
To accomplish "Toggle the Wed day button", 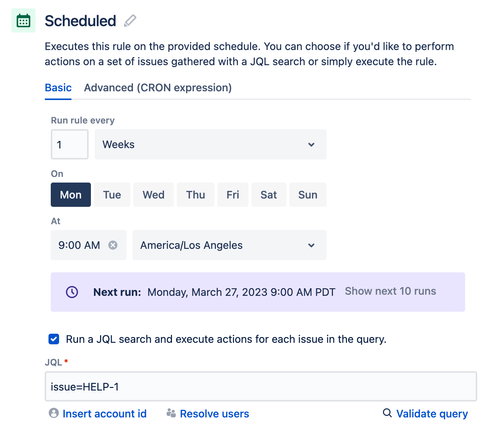I will 153,195.
